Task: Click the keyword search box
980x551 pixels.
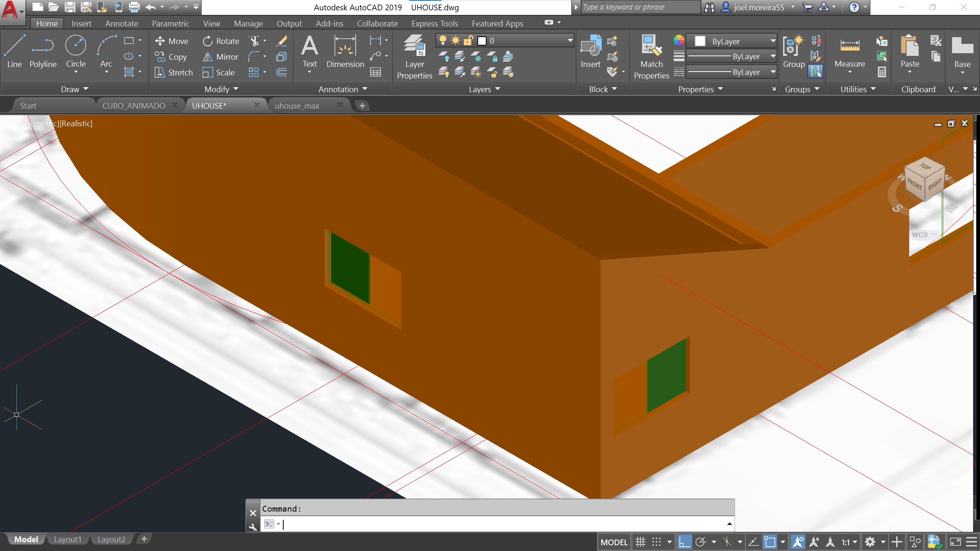Action: coord(640,7)
